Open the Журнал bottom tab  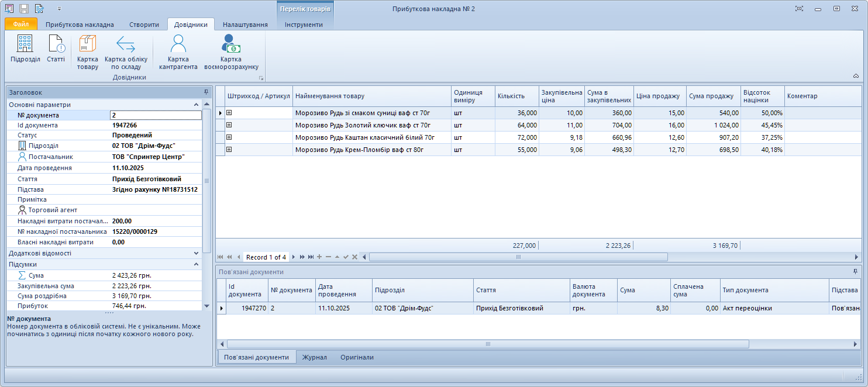[314, 357]
